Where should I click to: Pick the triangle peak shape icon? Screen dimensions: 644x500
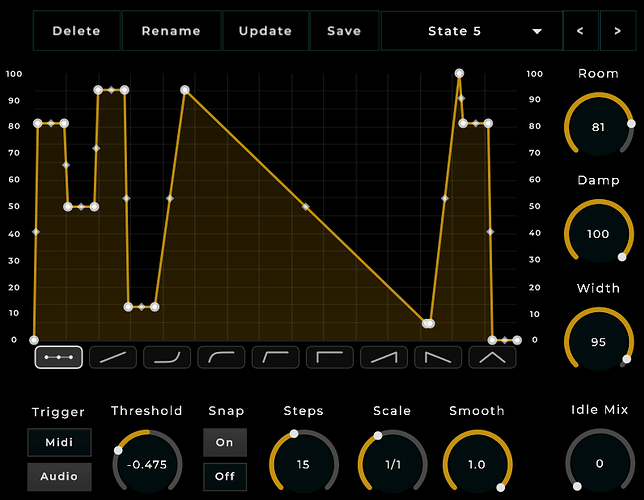pyautogui.click(x=492, y=357)
